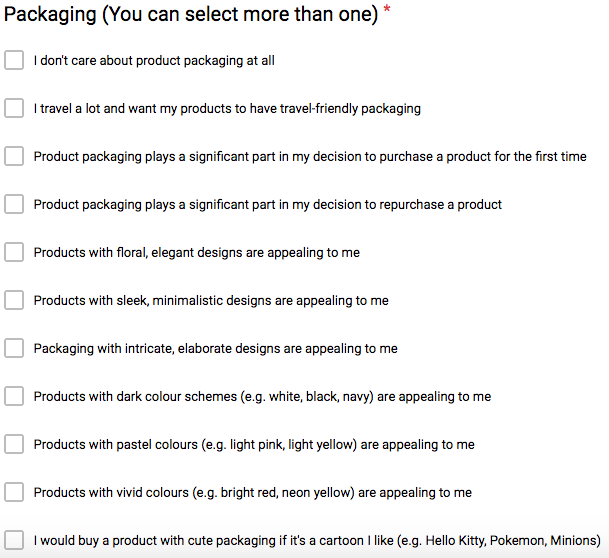Tick the pastel colours checkbox
Screen dimensions: 609x558
[x=14, y=444]
